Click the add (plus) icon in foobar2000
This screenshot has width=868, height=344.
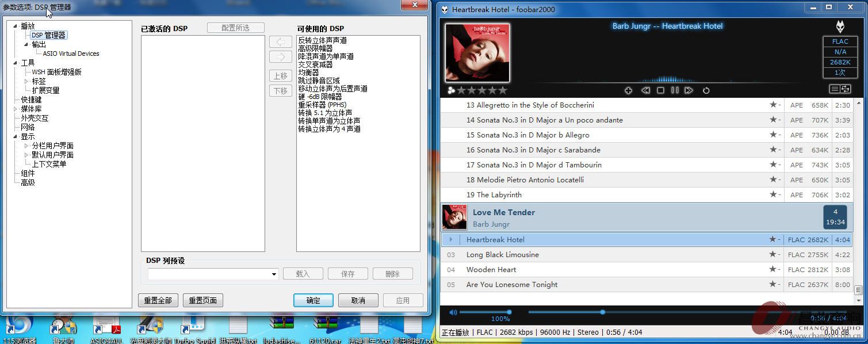(628, 90)
